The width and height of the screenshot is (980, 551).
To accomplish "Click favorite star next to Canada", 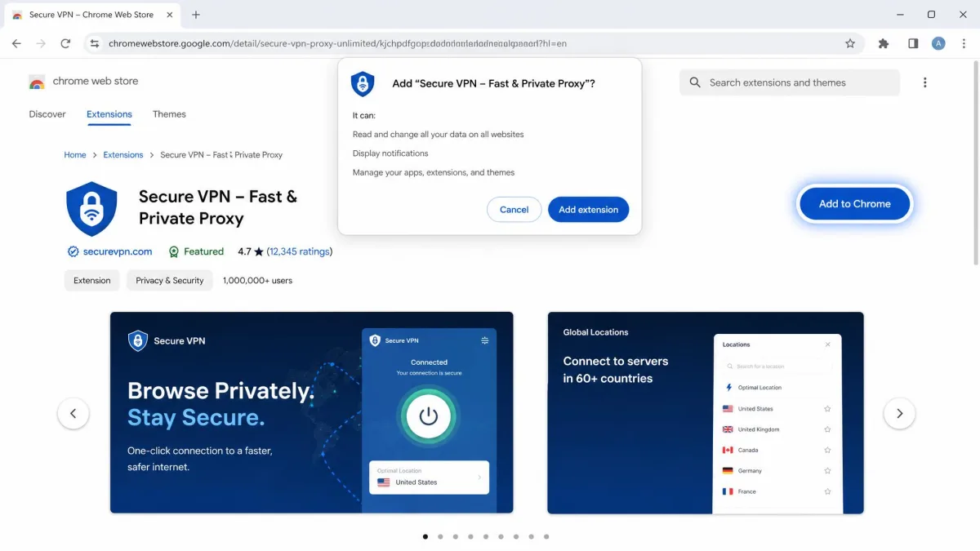I will tap(827, 450).
